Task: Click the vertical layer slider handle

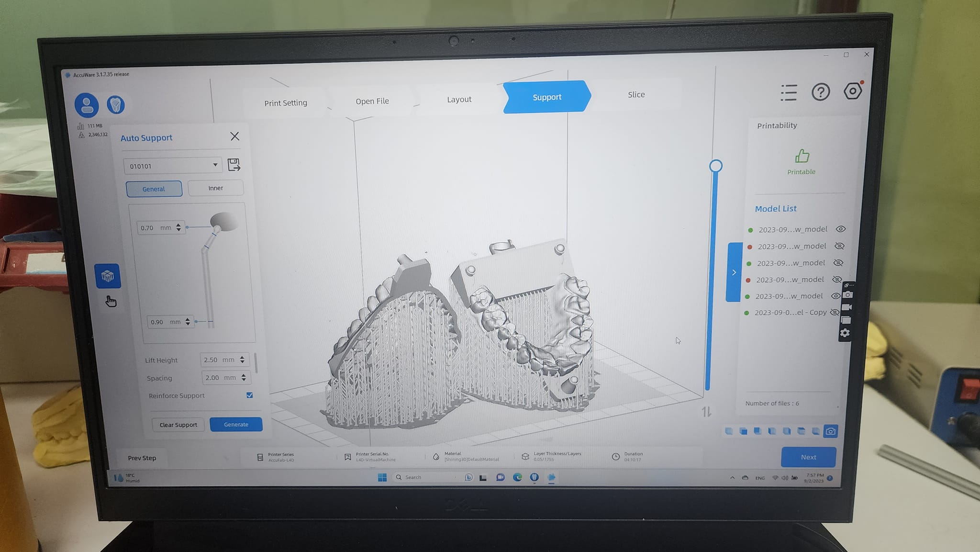Action: 715,166
